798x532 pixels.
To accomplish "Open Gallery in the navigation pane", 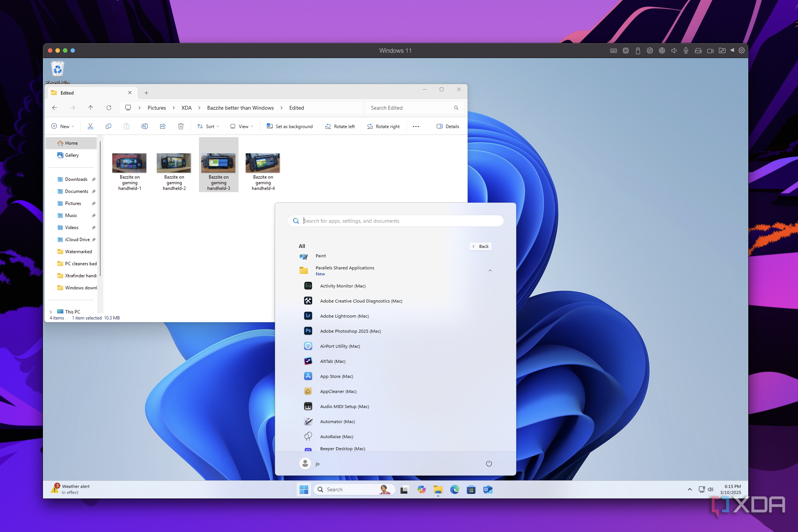I will (x=71, y=155).
